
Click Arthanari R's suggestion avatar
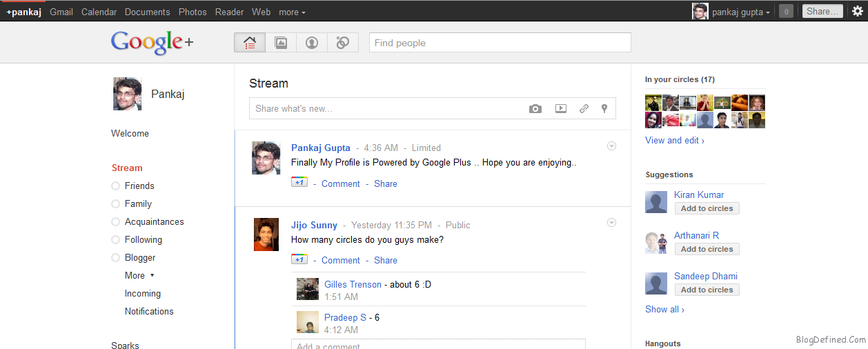(x=656, y=243)
